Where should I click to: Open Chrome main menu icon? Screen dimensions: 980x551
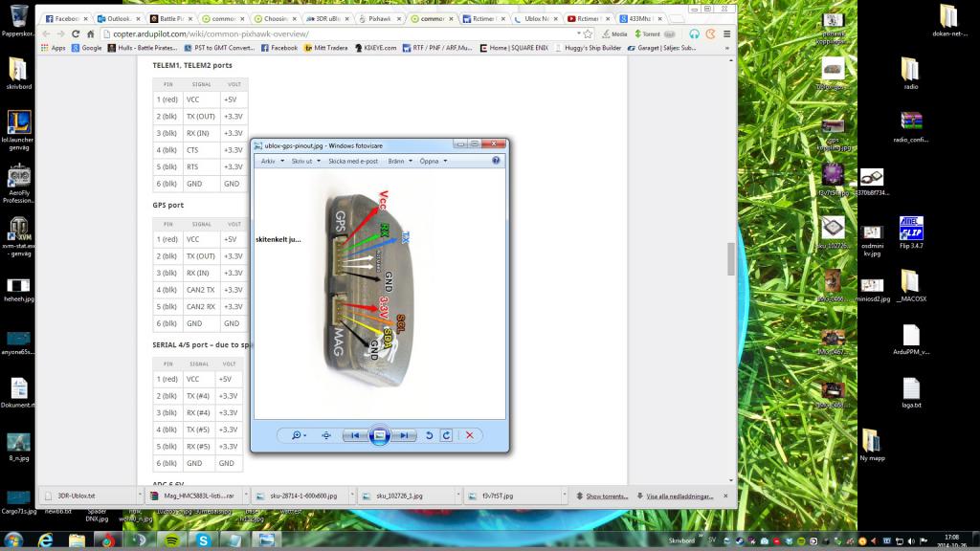click(x=727, y=33)
